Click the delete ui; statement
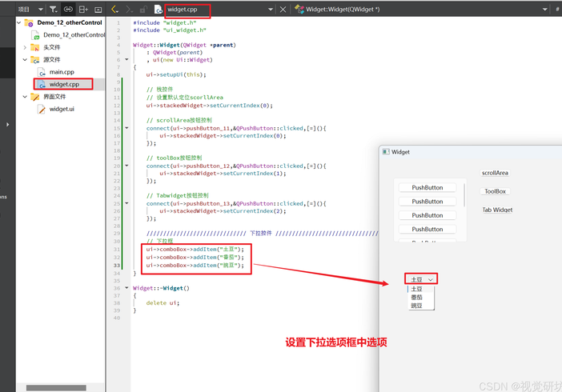 pyautogui.click(x=163, y=302)
